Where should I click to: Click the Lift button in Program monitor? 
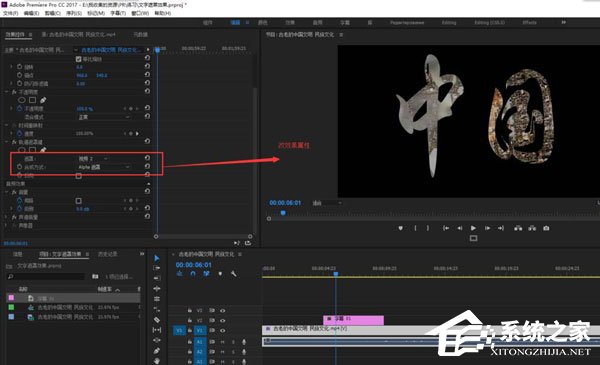(518, 228)
